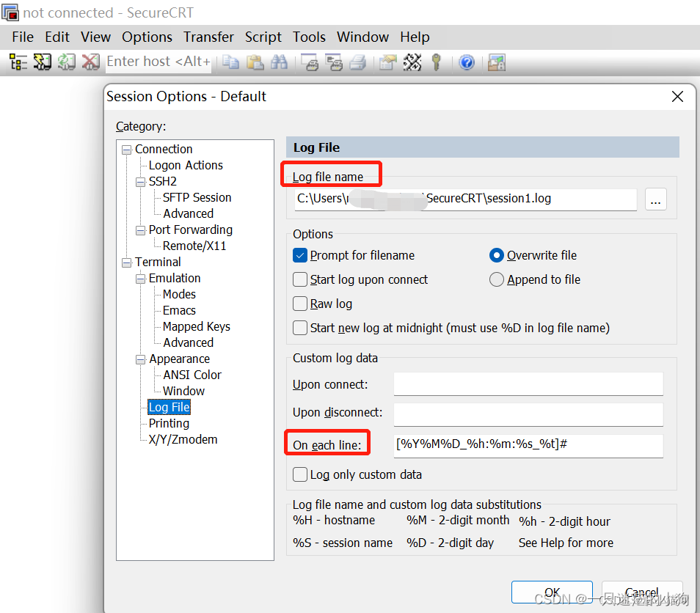Select ANSI Color in category tree
The image size is (700, 613).
[x=192, y=375]
